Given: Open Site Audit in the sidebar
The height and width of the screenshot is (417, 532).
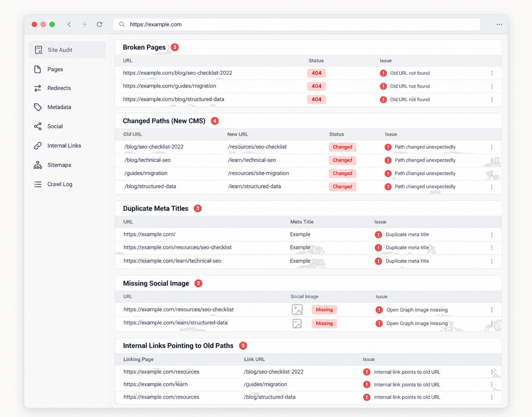Looking at the screenshot, I should point(67,50).
